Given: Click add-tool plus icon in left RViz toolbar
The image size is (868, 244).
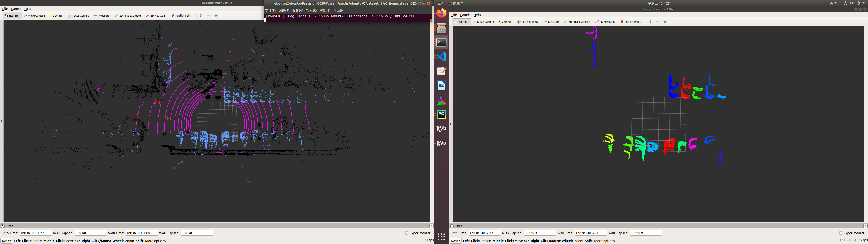Looking at the screenshot, I should [x=201, y=16].
